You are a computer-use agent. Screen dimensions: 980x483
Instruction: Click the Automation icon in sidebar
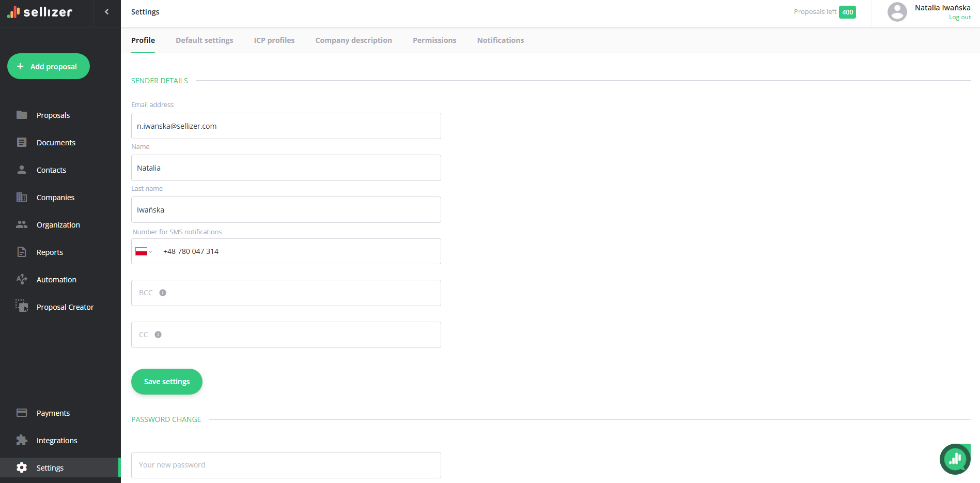pos(22,279)
